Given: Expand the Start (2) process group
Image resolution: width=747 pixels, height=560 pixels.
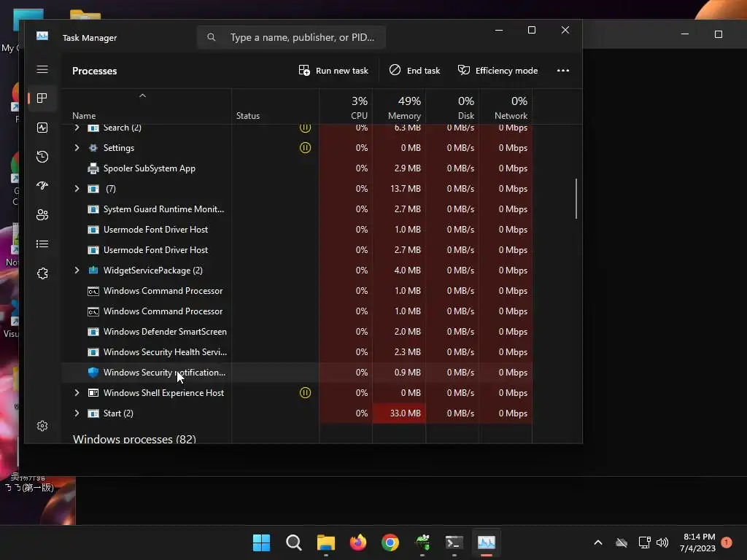Looking at the screenshot, I should (77, 413).
